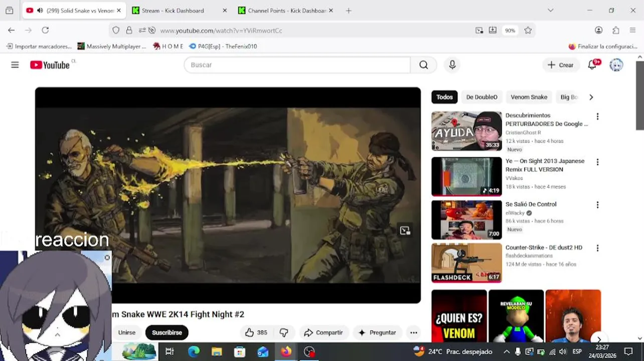Click the Suscribirse button
The height and width of the screenshot is (361, 644).
coord(167,332)
